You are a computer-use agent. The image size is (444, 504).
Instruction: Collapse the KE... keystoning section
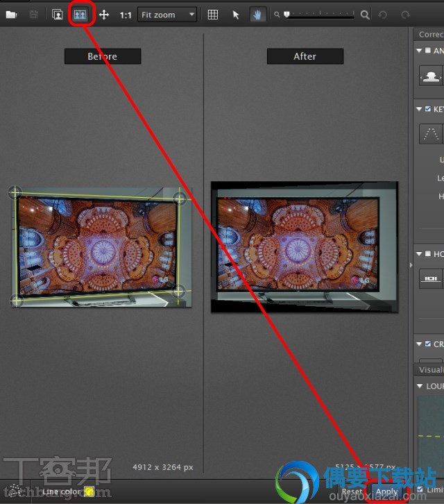point(419,109)
